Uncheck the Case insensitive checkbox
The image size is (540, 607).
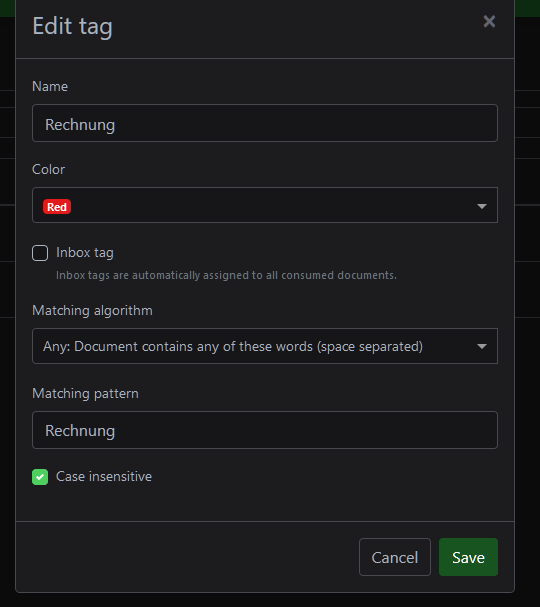[40, 477]
